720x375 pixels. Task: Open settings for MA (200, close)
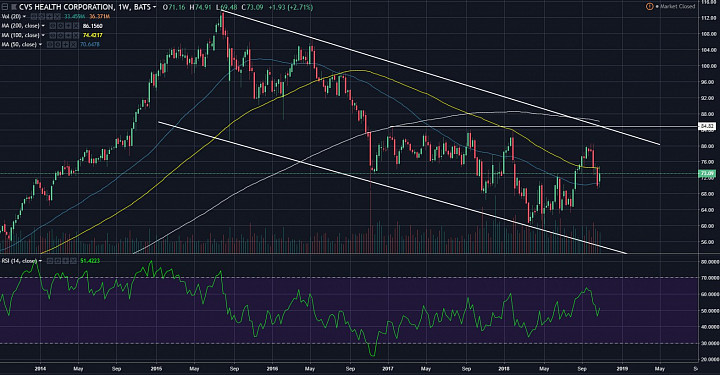pyautogui.click(x=60, y=26)
